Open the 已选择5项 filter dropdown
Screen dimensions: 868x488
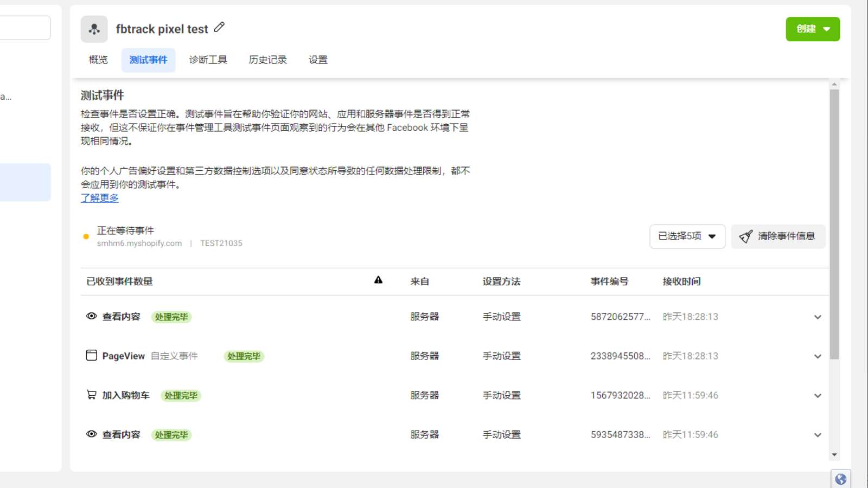[687, 236]
